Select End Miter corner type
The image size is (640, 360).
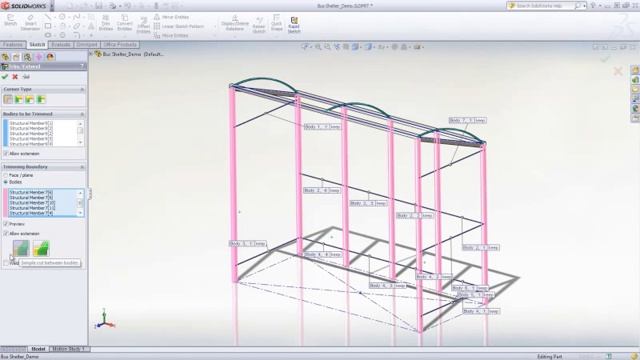coord(19,99)
